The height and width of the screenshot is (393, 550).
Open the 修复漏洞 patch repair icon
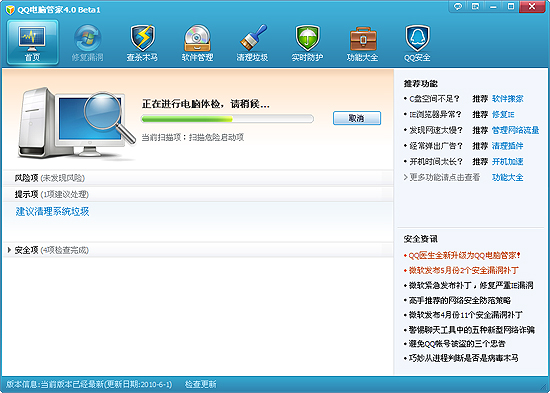pos(87,42)
